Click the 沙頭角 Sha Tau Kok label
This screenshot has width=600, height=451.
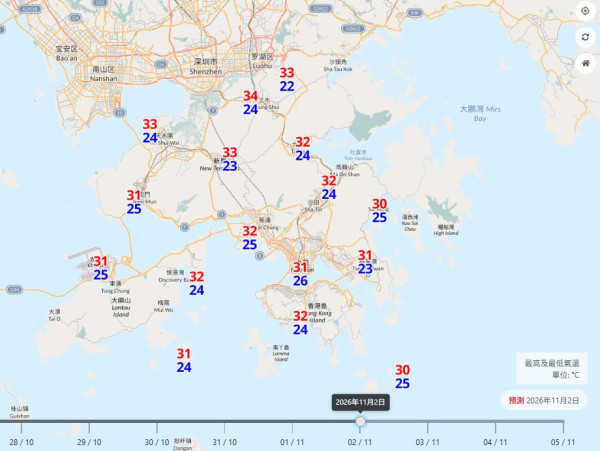pyautogui.click(x=338, y=65)
